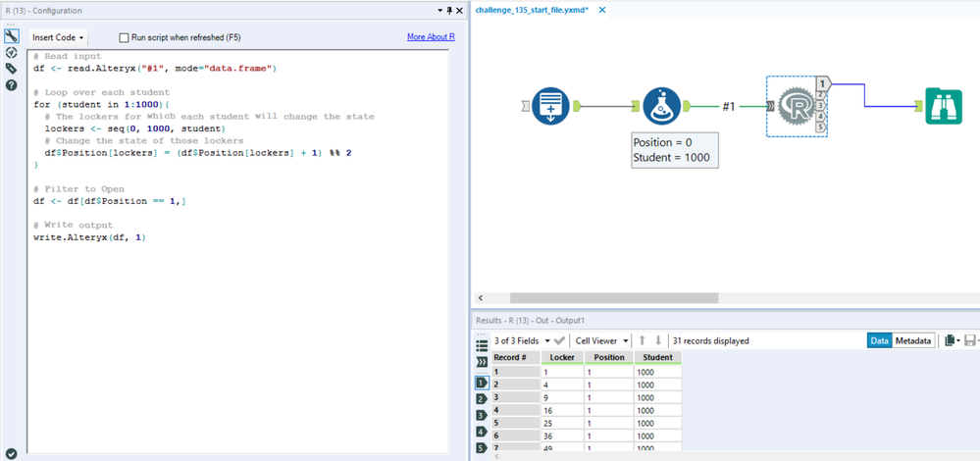Open the Help question mark icon
This screenshot has height=461, width=980.
click(12, 85)
